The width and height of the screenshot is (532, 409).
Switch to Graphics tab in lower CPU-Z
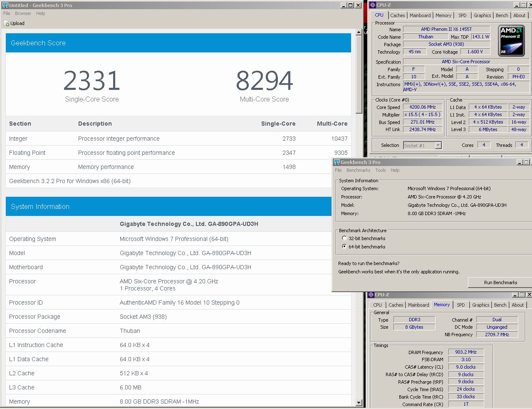(x=480, y=305)
